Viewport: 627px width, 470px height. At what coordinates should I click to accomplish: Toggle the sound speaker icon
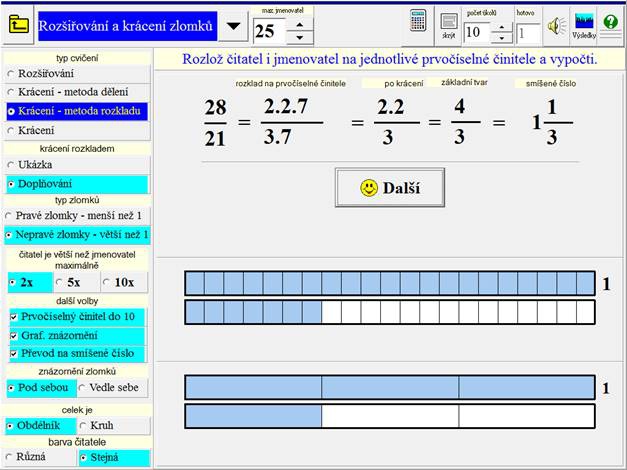[556, 25]
